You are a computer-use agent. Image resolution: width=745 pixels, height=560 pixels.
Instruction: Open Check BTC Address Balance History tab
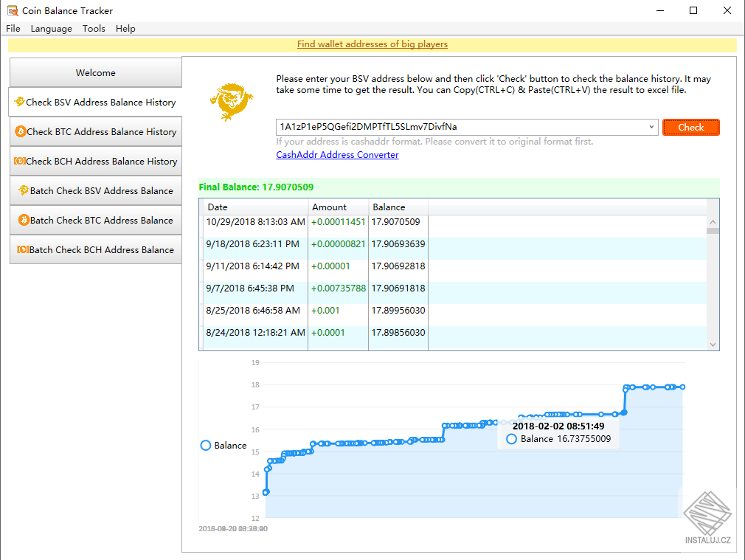click(x=95, y=132)
